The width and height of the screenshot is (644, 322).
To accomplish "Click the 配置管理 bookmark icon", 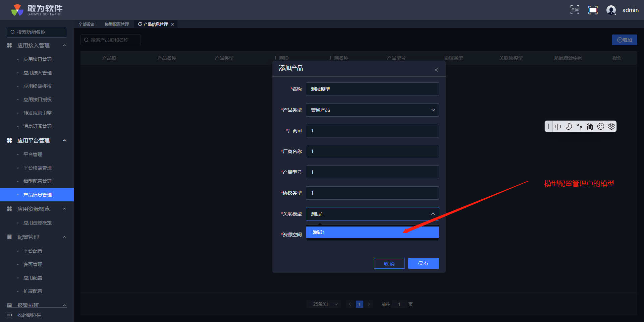I will pos(9,237).
